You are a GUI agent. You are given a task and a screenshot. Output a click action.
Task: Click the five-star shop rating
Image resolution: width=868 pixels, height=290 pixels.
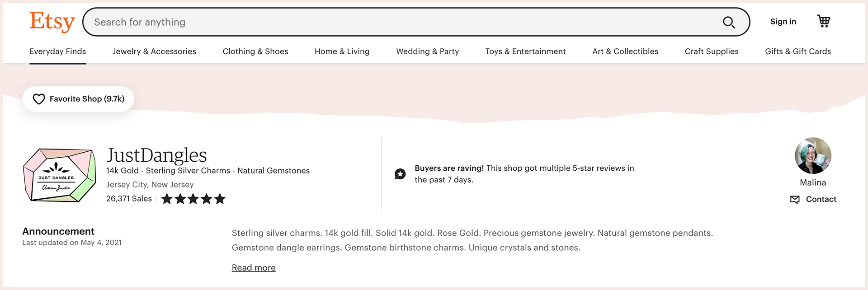[193, 199]
